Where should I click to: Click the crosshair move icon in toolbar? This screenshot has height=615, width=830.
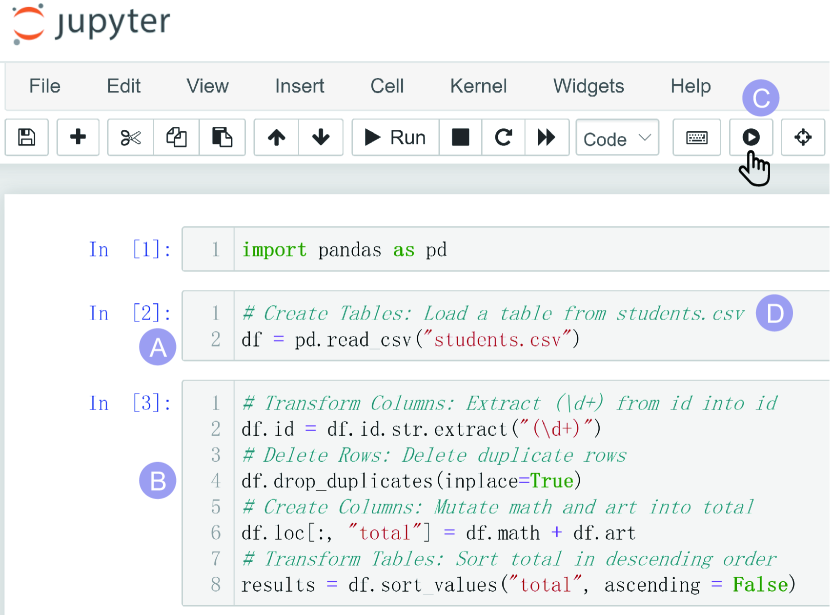pyautogui.click(x=803, y=138)
